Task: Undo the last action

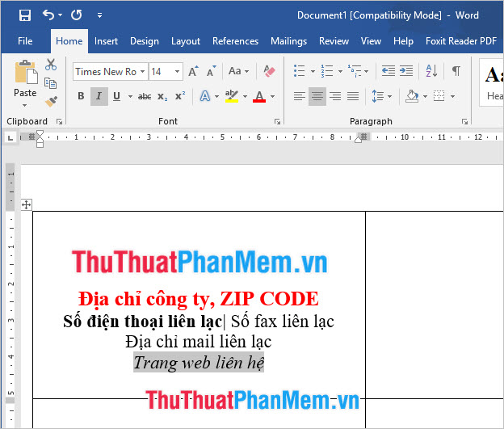Action: (x=48, y=15)
